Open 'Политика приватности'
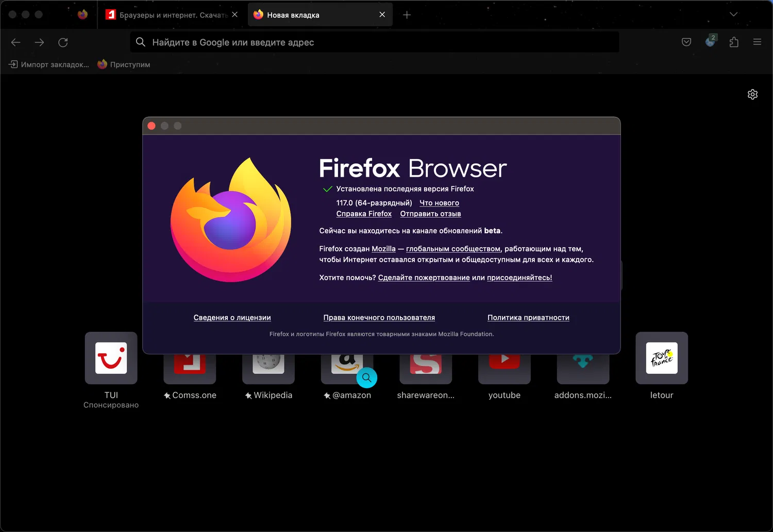This screenshot has height=532, width=773. click(528, 317)
